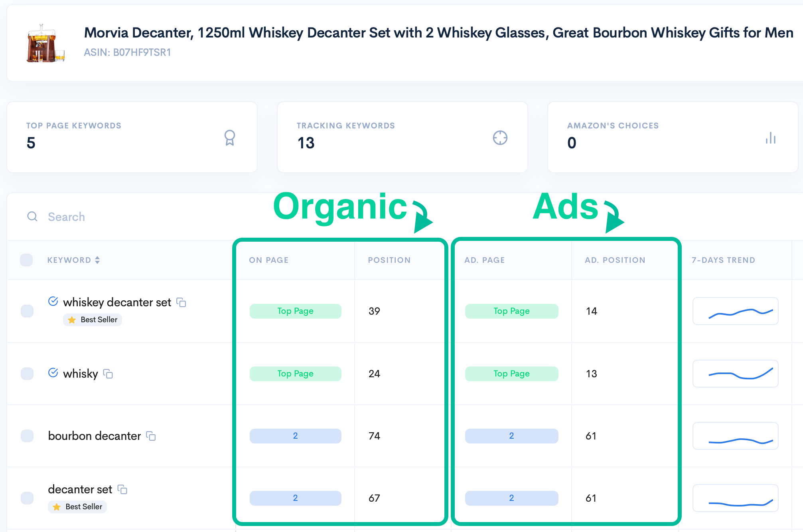Click copy icon next to 'whisky'
Screen dimensions: 803x532
point(108,374)
